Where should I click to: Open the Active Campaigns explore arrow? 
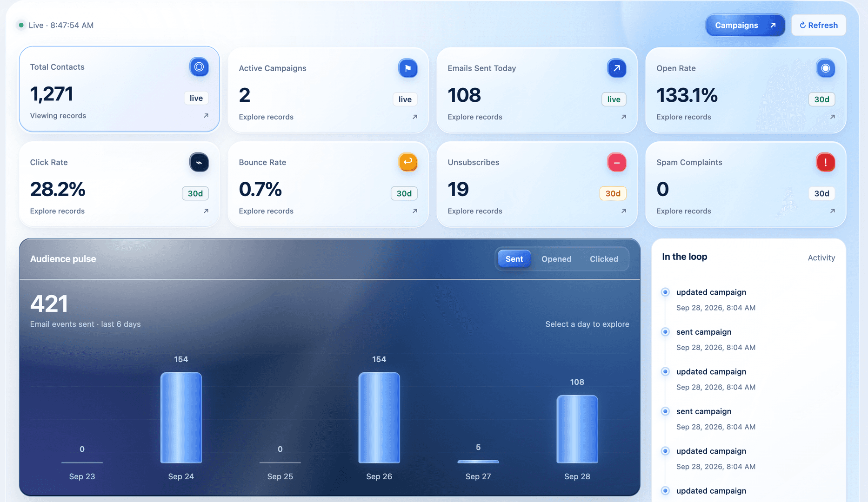tap(414, 117)
